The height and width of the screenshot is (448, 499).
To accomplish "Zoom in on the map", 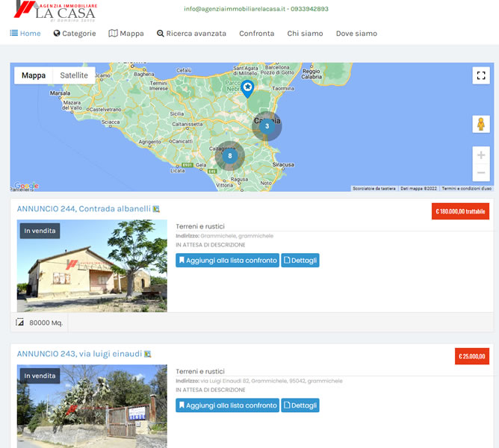I will pyautogui.click(x=481, y=155).
